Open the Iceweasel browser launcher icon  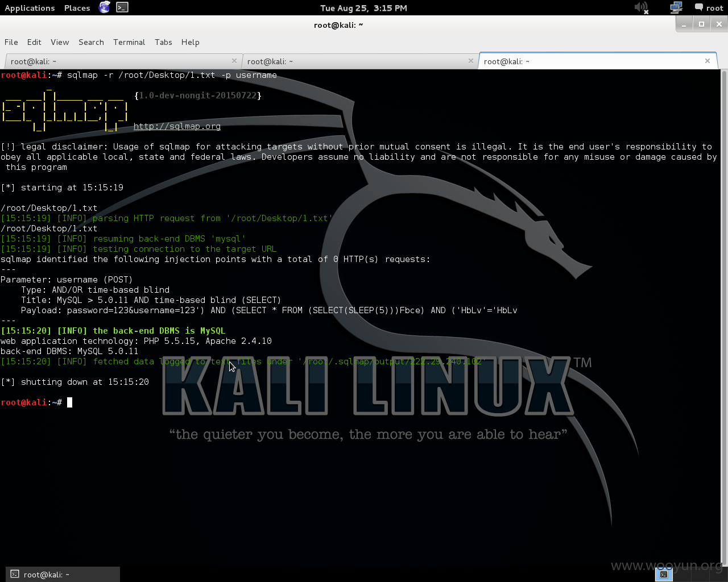coord(104,7)
